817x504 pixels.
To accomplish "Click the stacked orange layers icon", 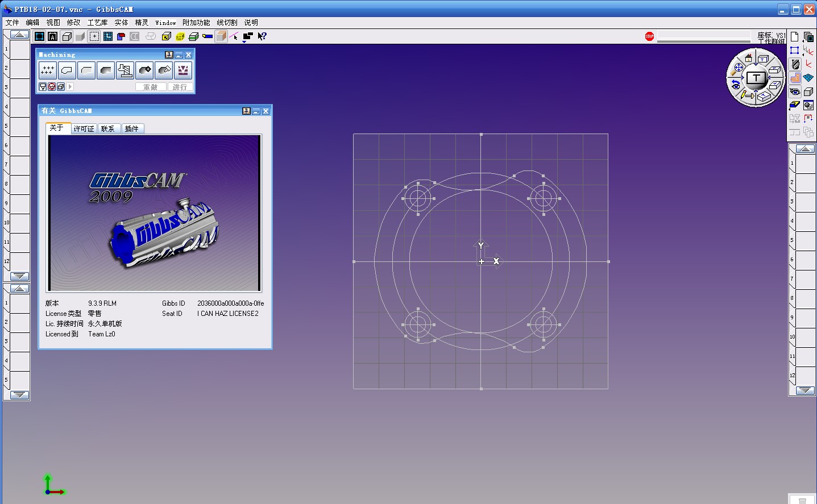I will point(221,36).
